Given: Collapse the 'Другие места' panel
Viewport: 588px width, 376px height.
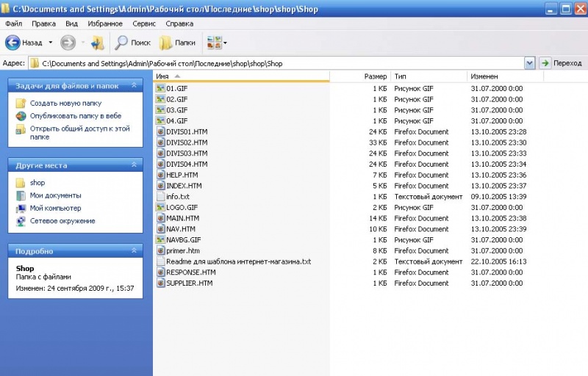Looking at the screenshot, I should 133,165.
